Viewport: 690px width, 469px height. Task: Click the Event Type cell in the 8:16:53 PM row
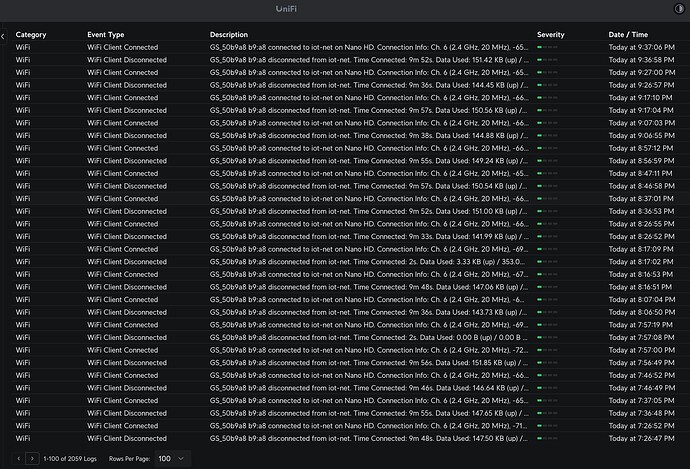click(x=122, y=274)
